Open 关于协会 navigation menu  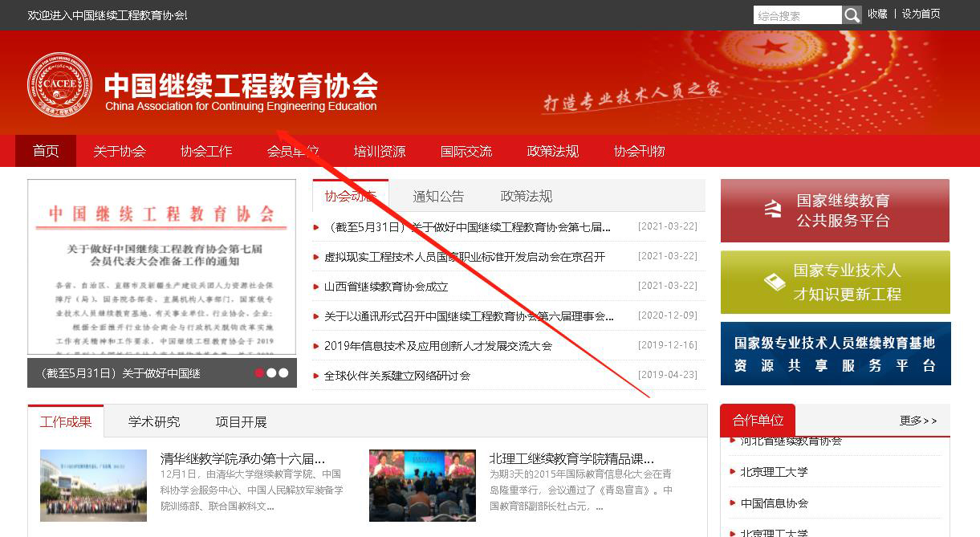tap(120, 151)
